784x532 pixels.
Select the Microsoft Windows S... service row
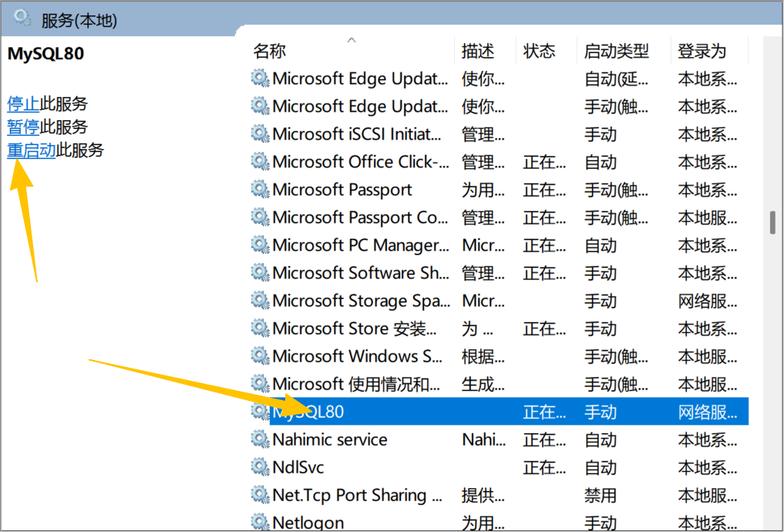click(499, 356)
